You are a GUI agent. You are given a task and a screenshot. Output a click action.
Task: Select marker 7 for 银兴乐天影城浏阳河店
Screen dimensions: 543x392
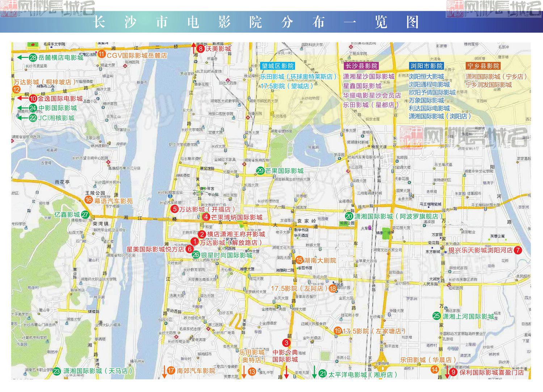pyautogui.click(x=518, y=250)
